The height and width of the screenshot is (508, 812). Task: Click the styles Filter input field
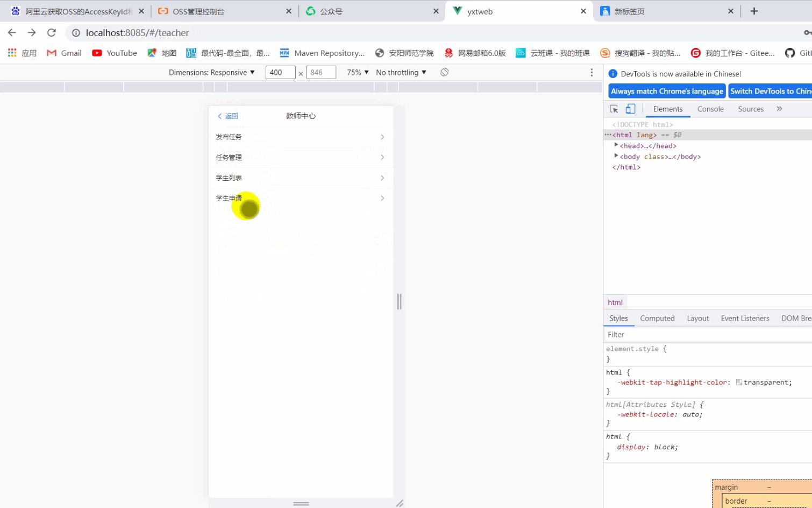coord(708,334)
